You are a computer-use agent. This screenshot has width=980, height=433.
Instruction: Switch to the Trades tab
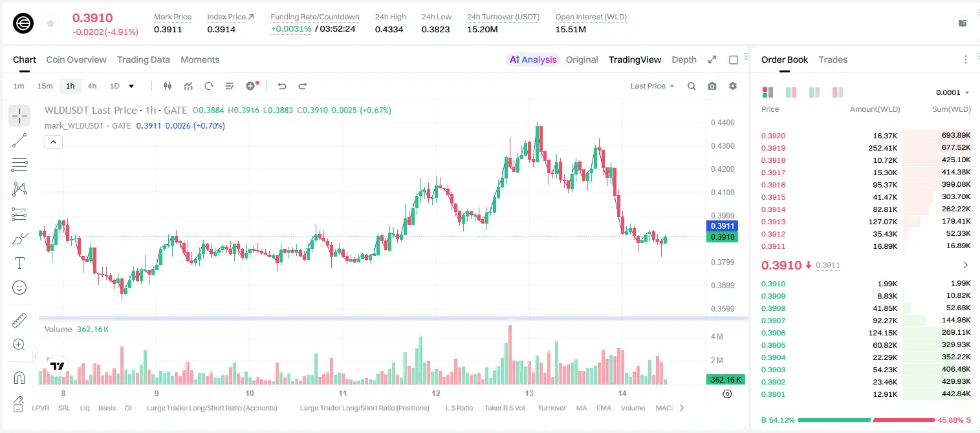(x=833, y=59)
